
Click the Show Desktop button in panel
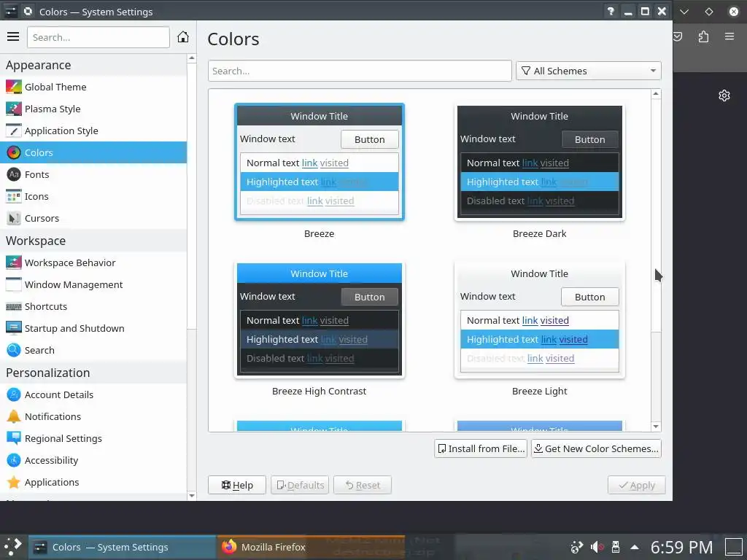(734, 547)
